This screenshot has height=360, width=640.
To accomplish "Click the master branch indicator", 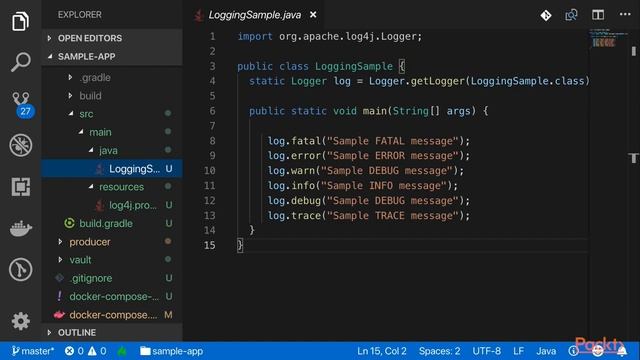I will pyautogui.click(x=33, y=351).
